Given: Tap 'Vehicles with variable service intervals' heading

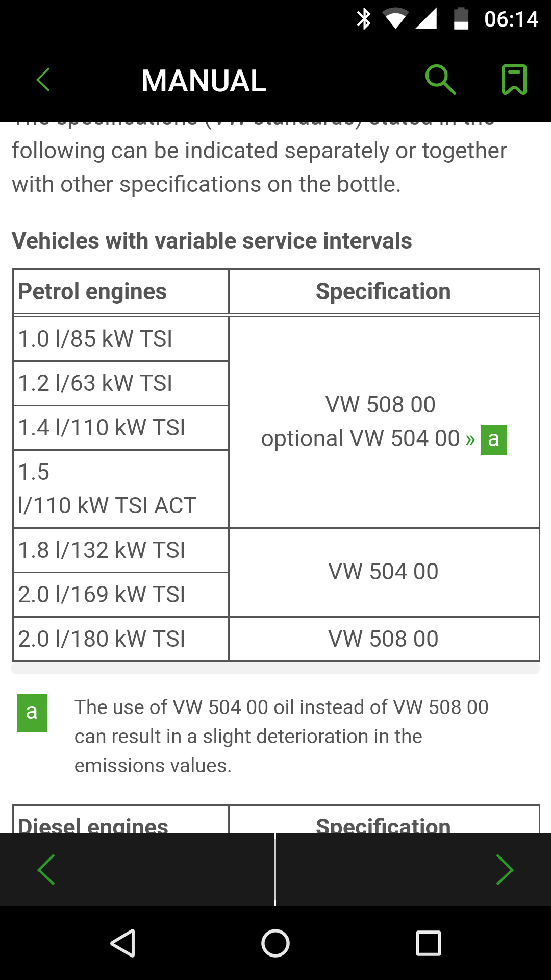Looking at the screenshot, I should coord(212,241).
